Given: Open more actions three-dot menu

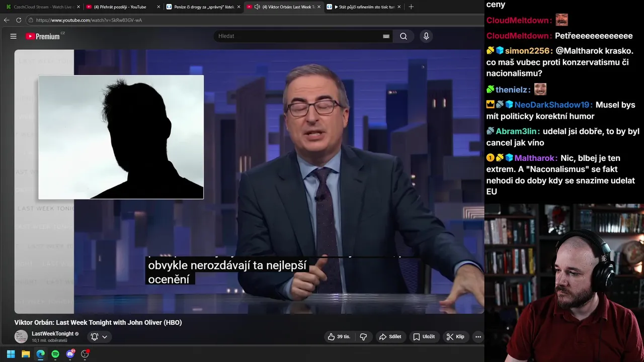Looking at the screenshot, I should 478,337.
